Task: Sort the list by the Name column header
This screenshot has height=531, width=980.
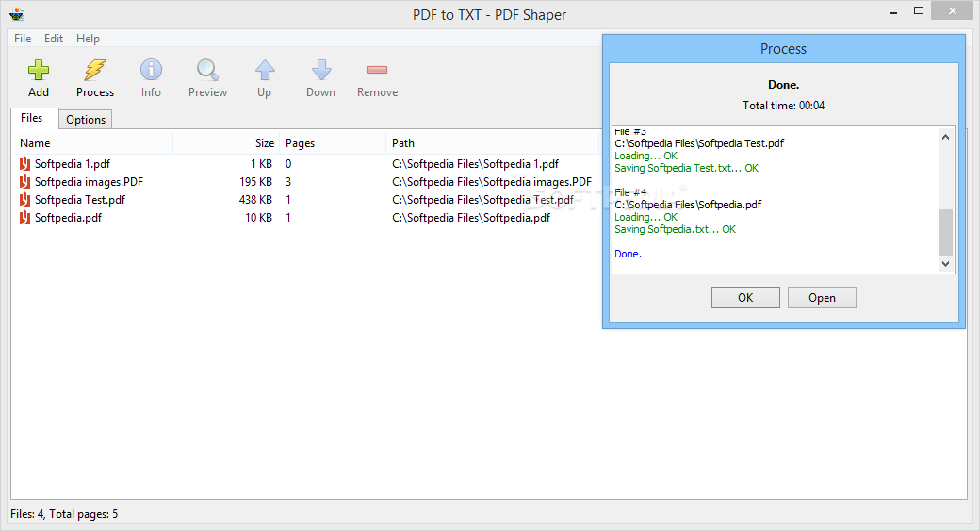Action: (92, 143)
